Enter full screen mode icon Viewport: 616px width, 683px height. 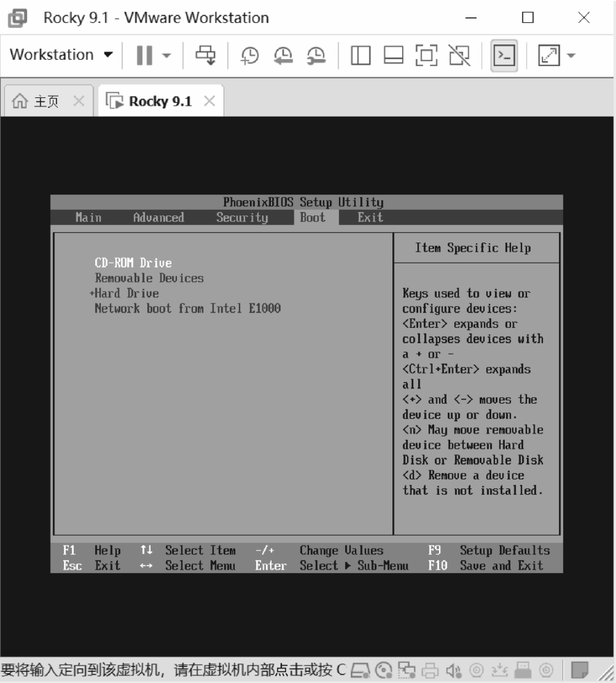pos(426,54)
